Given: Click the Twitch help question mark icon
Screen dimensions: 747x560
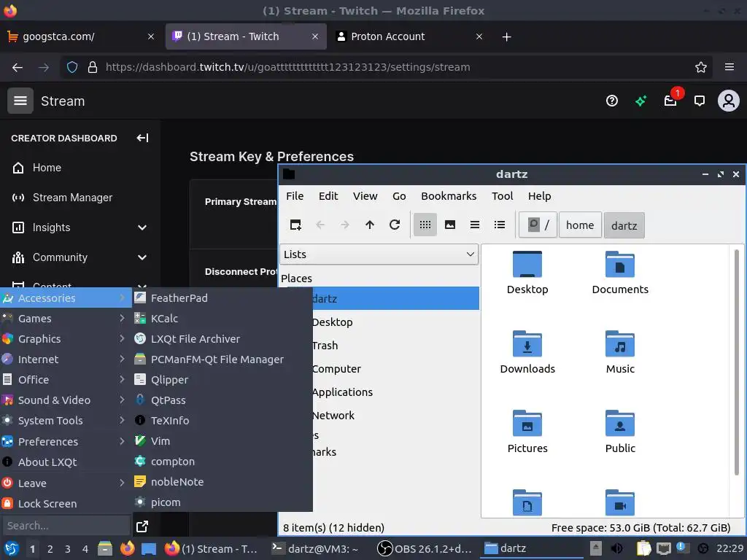Looking at the screenshot, I should 612,101.
